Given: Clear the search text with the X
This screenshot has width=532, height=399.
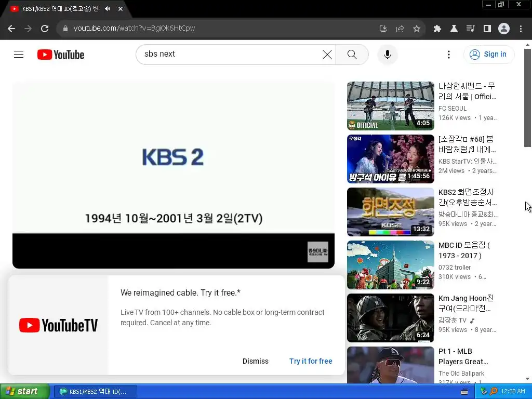Looking at the screenshot, I should coord(327,54).
